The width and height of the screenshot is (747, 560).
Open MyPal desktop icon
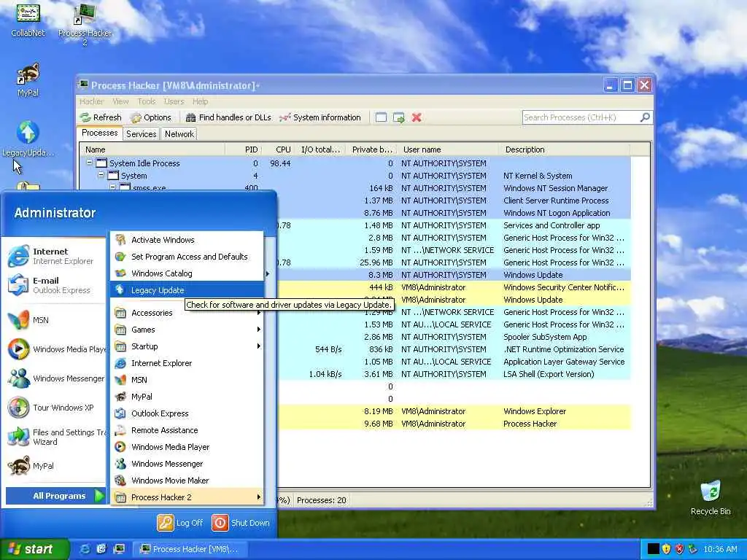pos(28,80)
